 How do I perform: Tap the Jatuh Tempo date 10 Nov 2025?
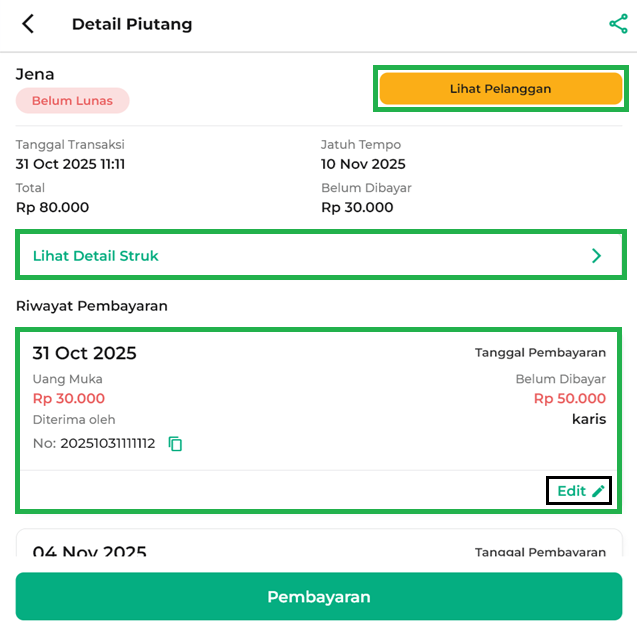(363, 164)
